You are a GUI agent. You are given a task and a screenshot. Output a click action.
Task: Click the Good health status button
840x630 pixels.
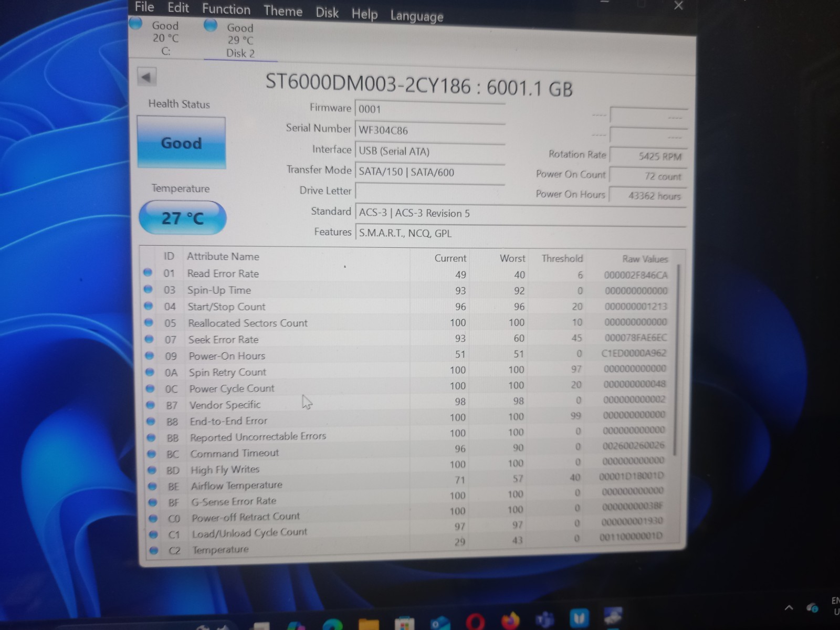(181, 143)
